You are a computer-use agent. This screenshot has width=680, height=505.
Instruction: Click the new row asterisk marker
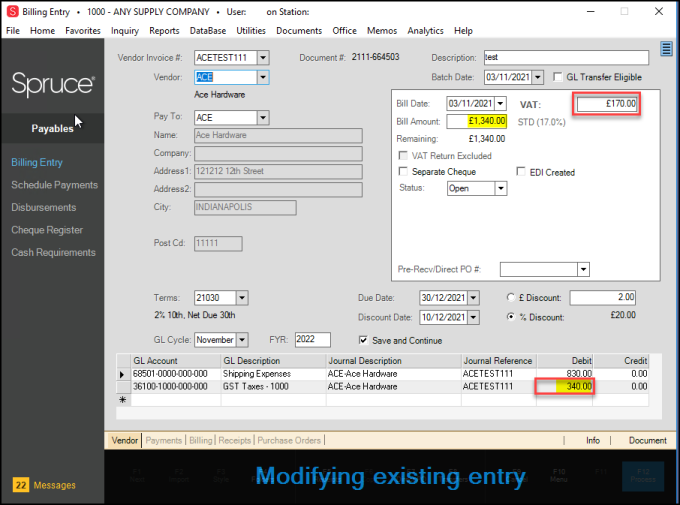pos(123,400)
